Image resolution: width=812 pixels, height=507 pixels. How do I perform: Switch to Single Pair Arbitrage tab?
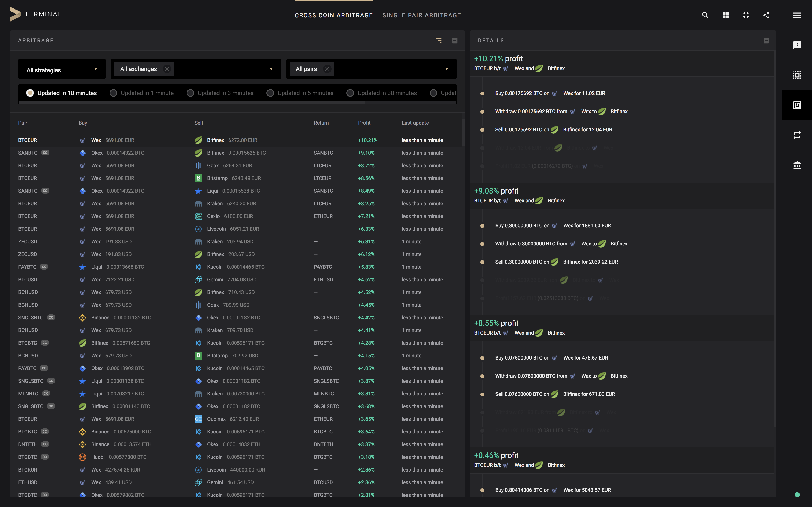tap(421, 15)
